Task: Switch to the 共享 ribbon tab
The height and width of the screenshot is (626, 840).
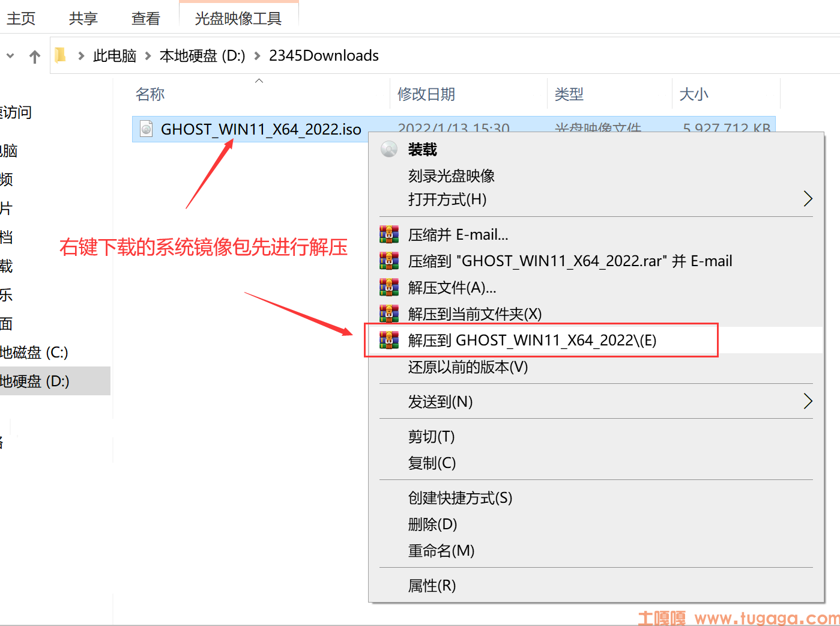Action: (x=83, y=19)
